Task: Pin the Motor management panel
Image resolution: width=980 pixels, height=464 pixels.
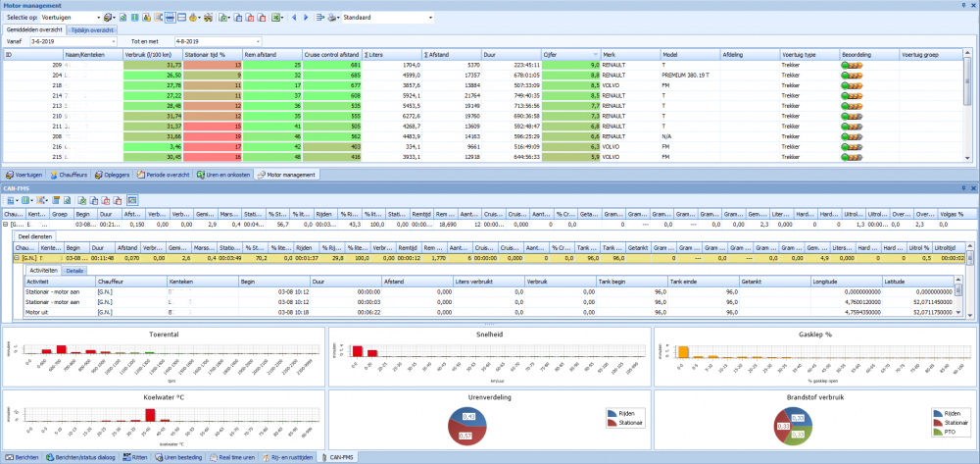Action: 963,4
